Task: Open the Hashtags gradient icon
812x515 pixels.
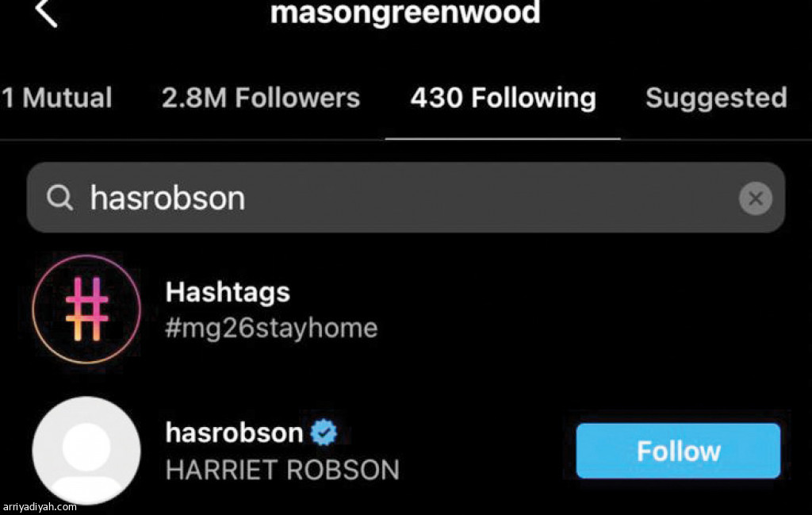Action: tap(86, 309)
